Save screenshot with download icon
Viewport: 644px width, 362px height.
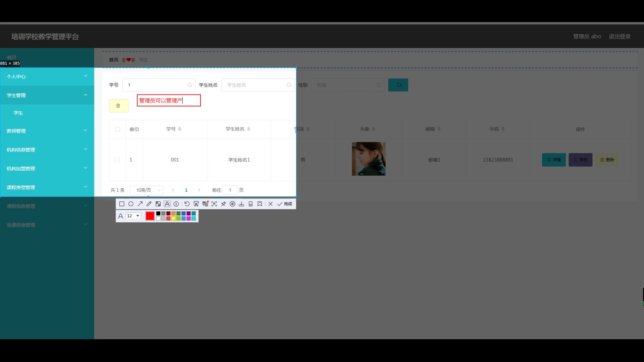241,204
